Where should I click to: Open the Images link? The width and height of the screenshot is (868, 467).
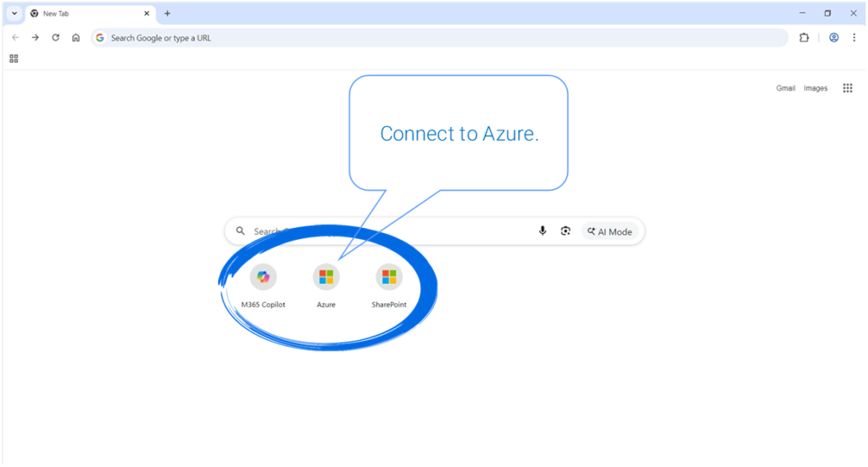coord(815,88)
